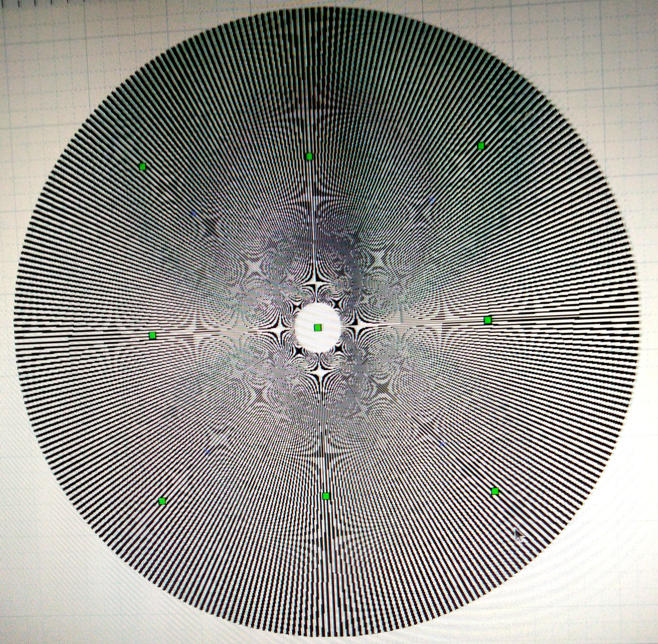Click the middle-left green selection handle
This screenshot has width=658, height=644.
(x=152, y=335)
